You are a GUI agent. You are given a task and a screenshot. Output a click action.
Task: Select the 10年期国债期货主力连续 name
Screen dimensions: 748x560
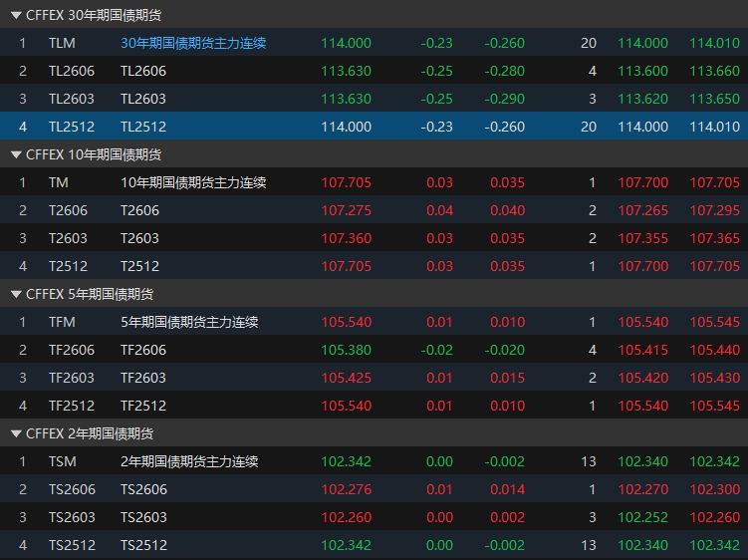click(x=193, y=182)
